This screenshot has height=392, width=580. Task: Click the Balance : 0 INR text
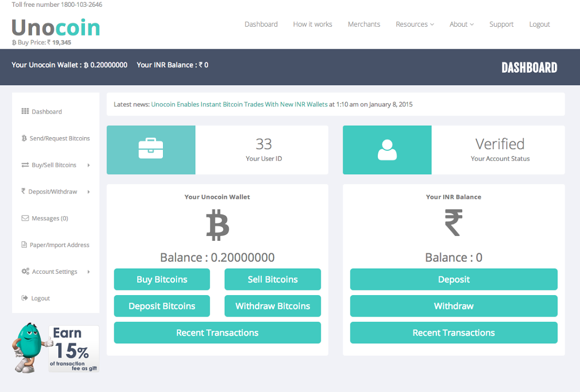[x=454, y=257]
